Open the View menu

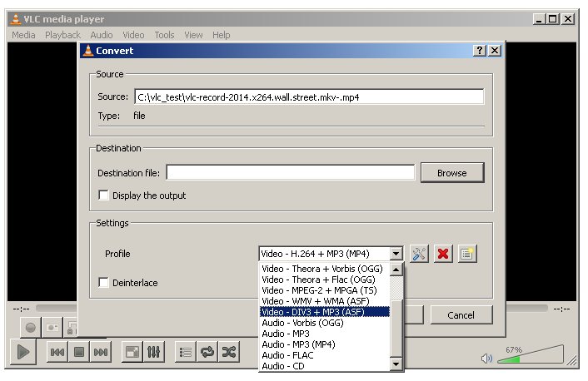point(193,35)
